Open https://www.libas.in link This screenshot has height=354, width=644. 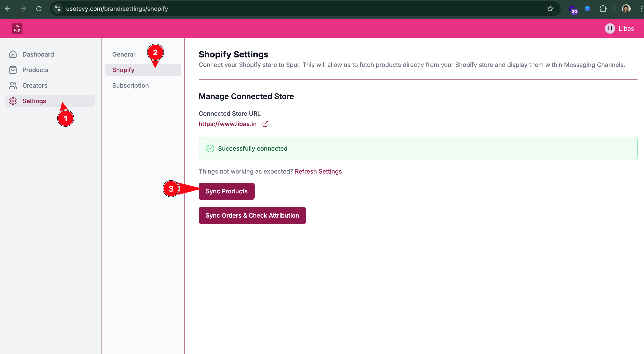click(227, 124)
